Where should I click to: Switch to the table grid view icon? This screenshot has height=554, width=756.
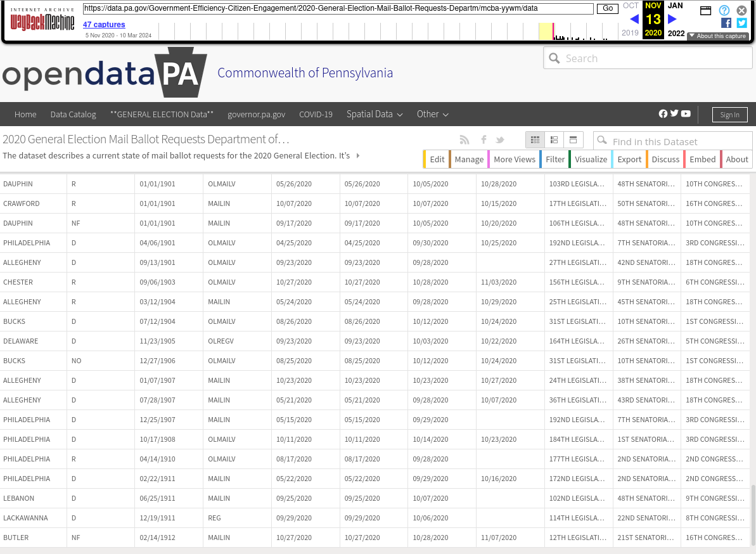point(534,139)
